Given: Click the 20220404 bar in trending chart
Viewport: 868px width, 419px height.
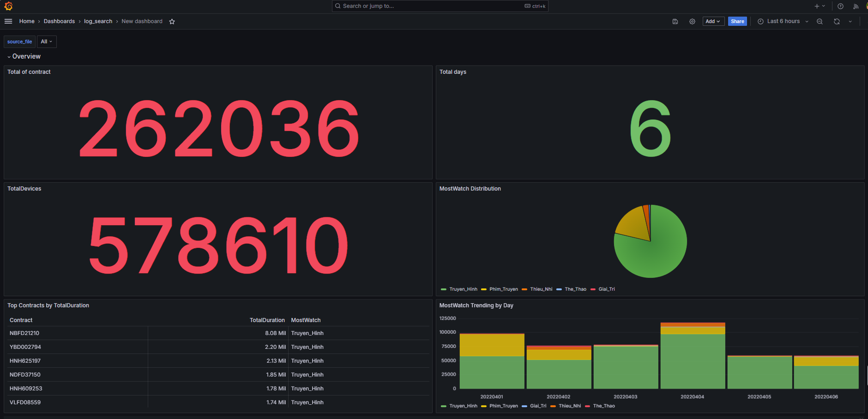Looking at the screenshot, I should coord(693,355).
